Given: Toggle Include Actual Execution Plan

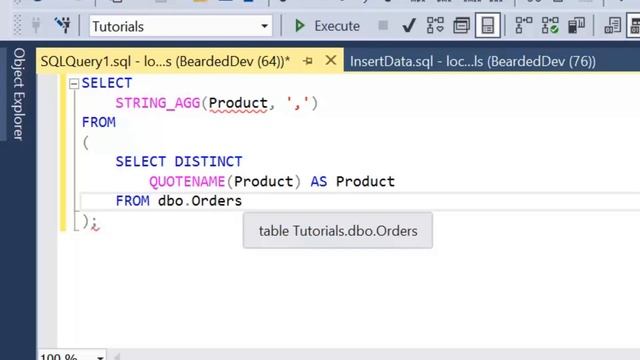Looking at the screenshot, I should (523, 26).
